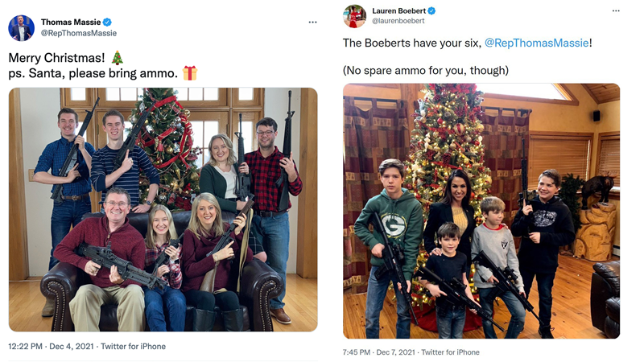Open the Lauren Boebert display name link
This screenshot has height=362, width=644.
399,10
